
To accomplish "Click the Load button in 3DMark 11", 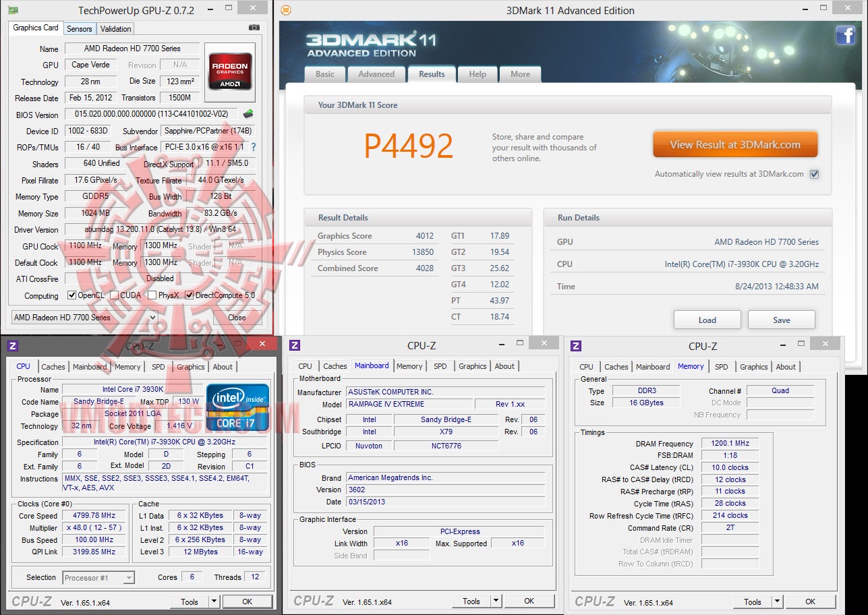I will pyautogui.click(x=707, y=320).
